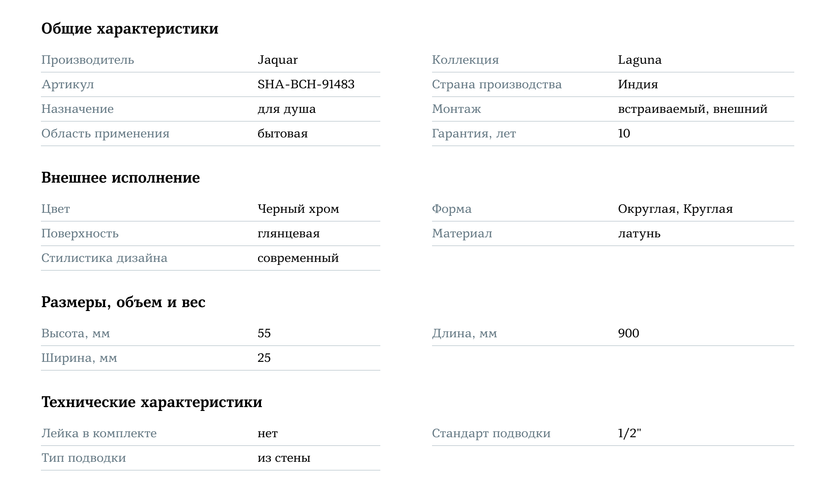Screen dimensions: 827x504
Task: Click the современный design style value
Action: [298, 258]
